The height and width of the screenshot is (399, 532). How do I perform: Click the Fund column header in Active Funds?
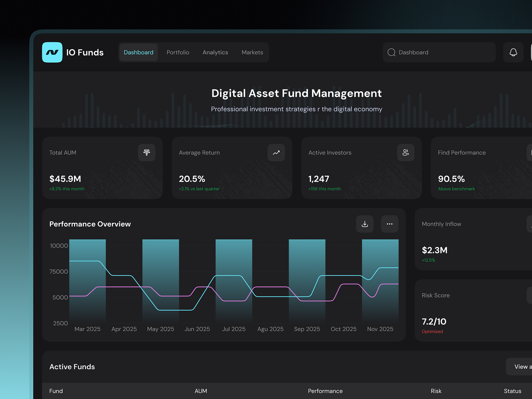(x=56, y=391)
